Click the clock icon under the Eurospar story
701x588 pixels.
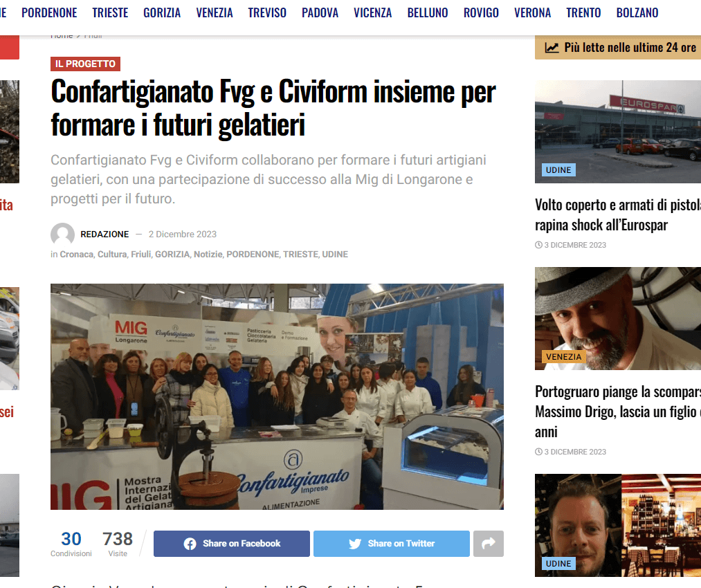click(538, 245)
